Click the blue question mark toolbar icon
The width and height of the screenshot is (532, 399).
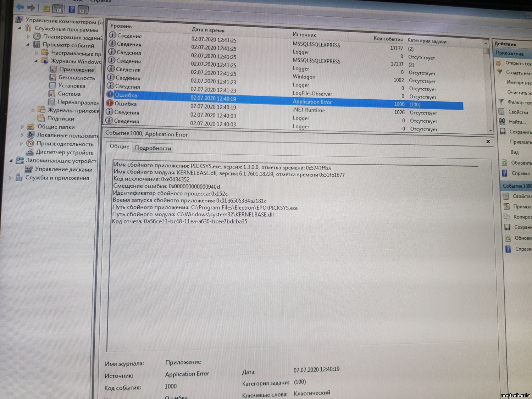[x=71, y=9]
